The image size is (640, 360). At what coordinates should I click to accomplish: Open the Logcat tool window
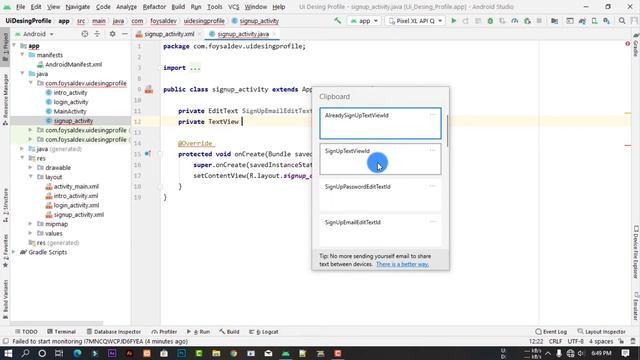pyautogui.click(x=264, y=331)
